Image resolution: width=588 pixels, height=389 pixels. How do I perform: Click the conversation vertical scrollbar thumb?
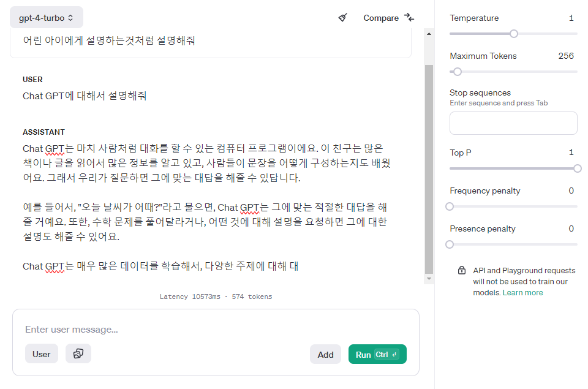click(x=429, y=169)
